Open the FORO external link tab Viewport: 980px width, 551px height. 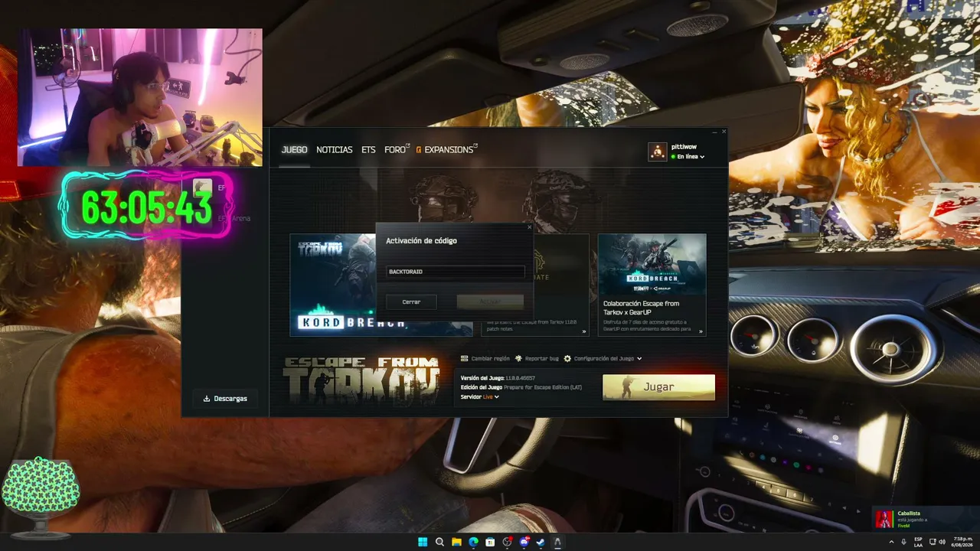click(x=397, y=150)
